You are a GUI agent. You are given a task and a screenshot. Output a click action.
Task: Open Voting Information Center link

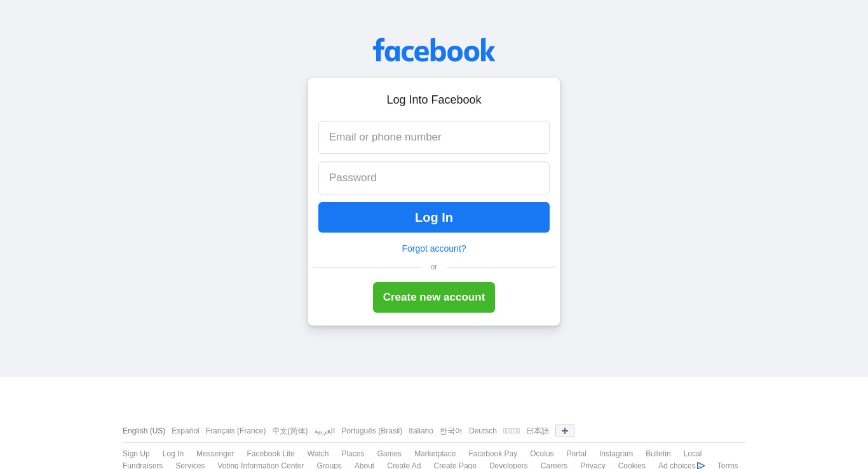click(261, 466)
